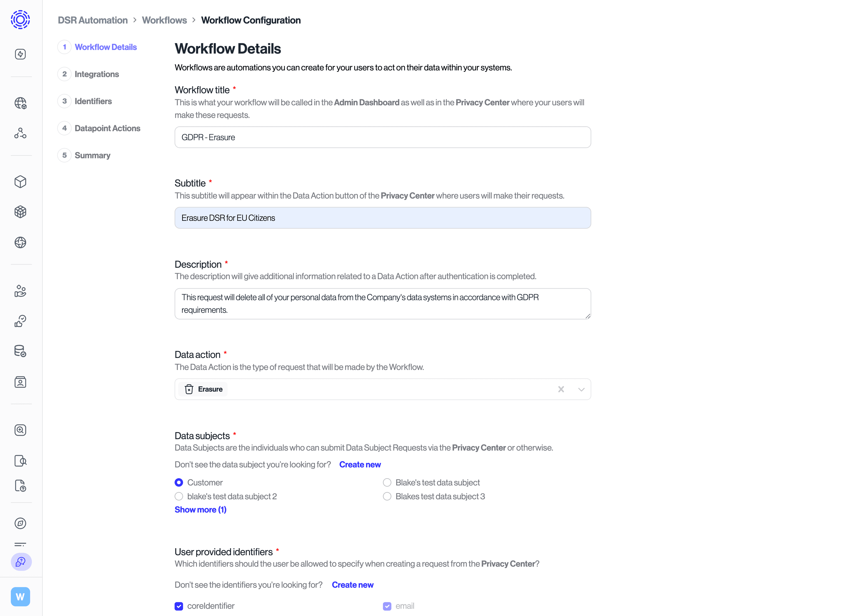Open the lightning bolt quick actions icon

pyautogui.click(x=21, y=54)
